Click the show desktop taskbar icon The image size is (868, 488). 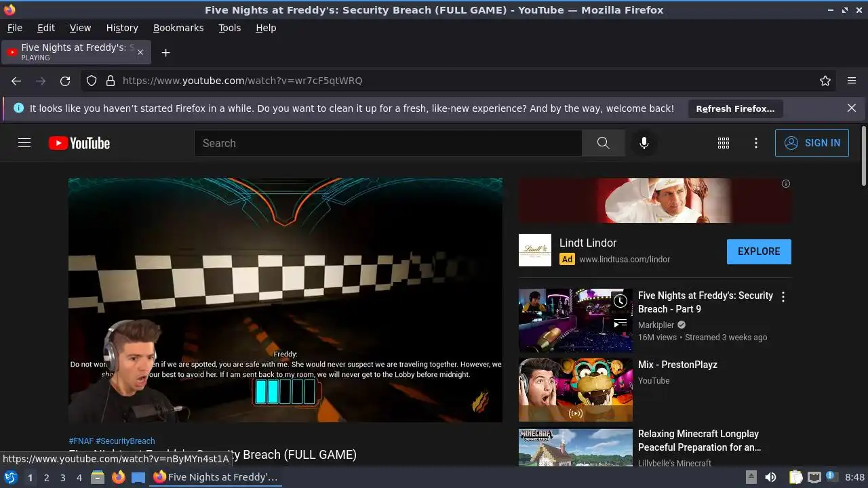coord(138,477)
